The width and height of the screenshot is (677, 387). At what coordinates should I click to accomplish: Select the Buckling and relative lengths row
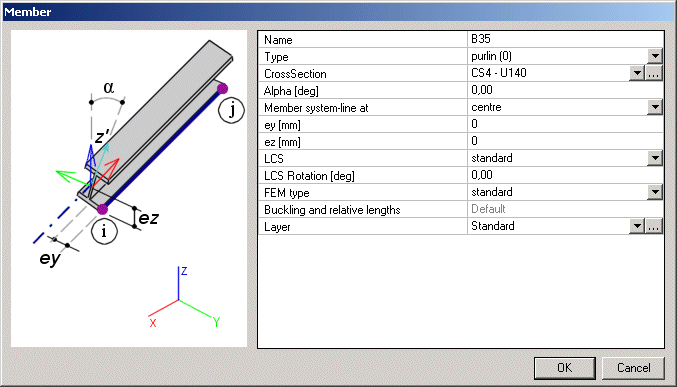tap(461, 209)
